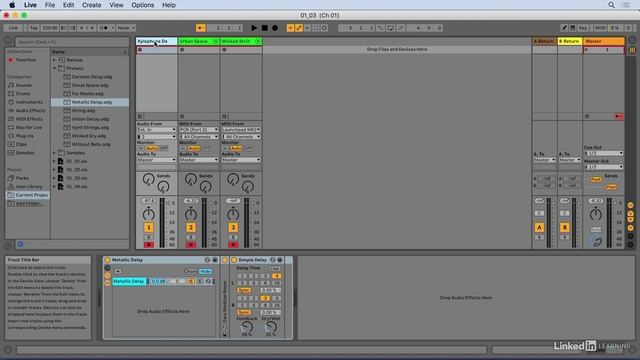Open the quantization menu showing None

126,28
